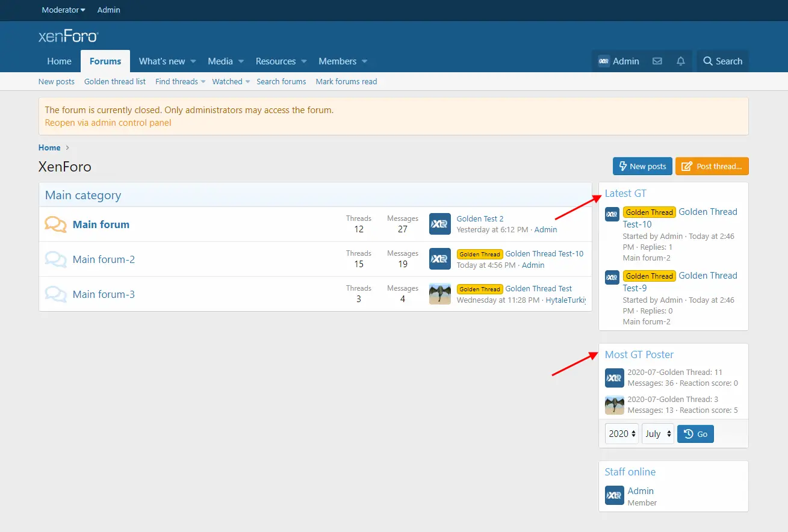Click avatar next to Golden Thread Test-9 widget
This screenshot has width=788, height=532.
(612, 277)
